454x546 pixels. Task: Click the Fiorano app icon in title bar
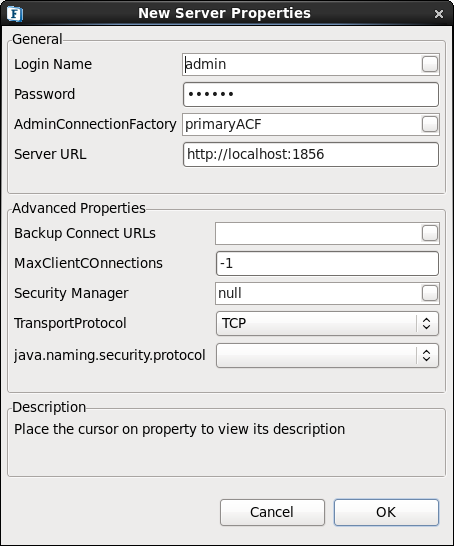(x=15, y=14)
